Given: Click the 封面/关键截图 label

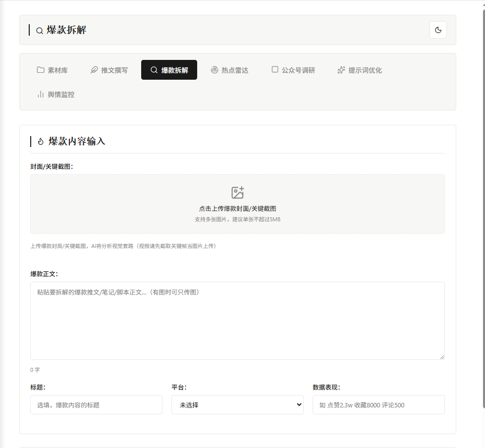Looking at the screenshot, I should pyautogui.click(x=52, y=167).
